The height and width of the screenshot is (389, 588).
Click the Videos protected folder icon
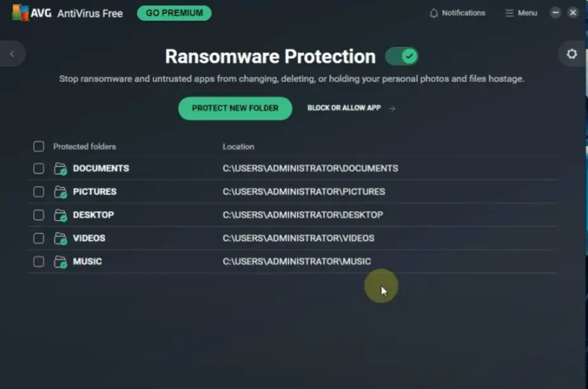pyautogui.click(x=60, y=239)
